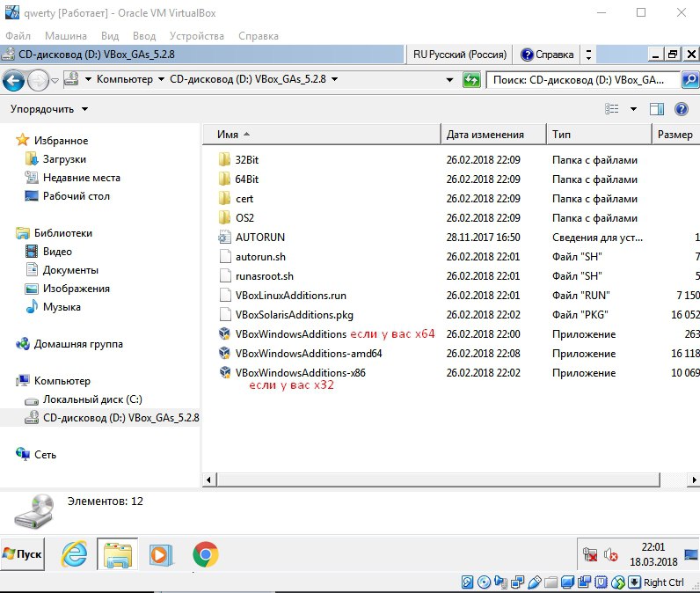Click the muted speaker tray icon
The width and height of the screenshot is (700, 593).
click(610, 554)
